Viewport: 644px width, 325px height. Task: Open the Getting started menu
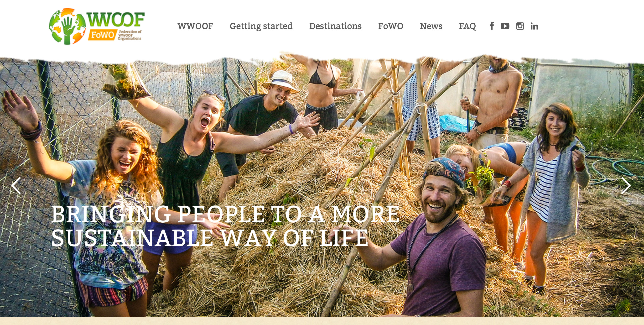(x=261, y=26)
